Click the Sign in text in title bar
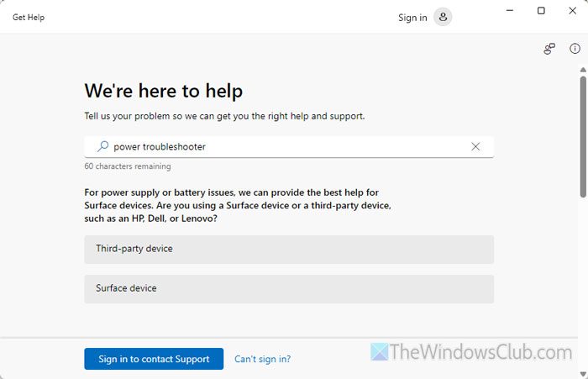 tap(412, 18)
